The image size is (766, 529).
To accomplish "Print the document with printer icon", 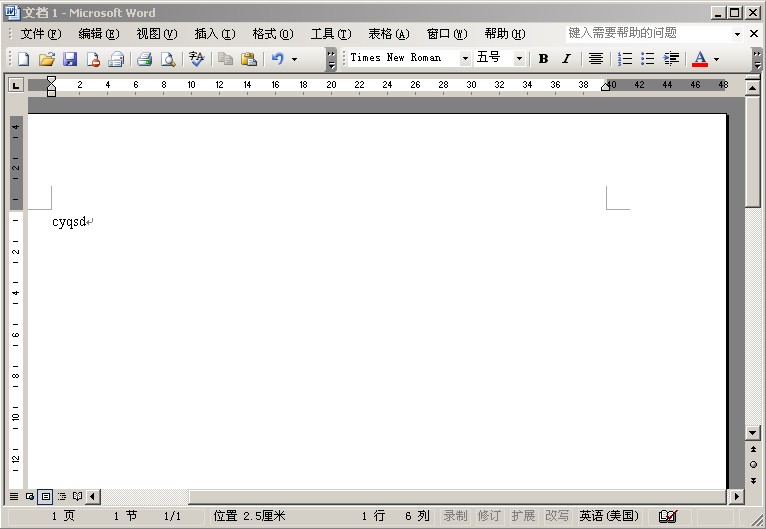I will [x=145, y=59].
